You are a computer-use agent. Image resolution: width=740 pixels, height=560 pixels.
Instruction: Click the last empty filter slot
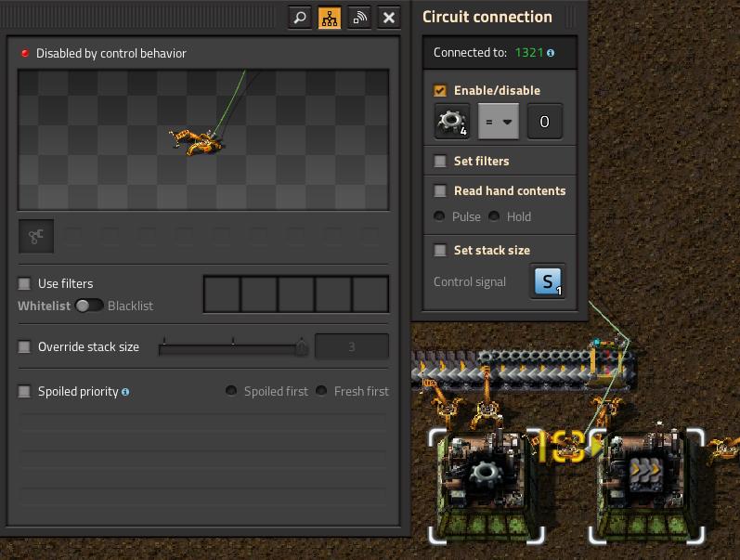[x=370, y=294]
